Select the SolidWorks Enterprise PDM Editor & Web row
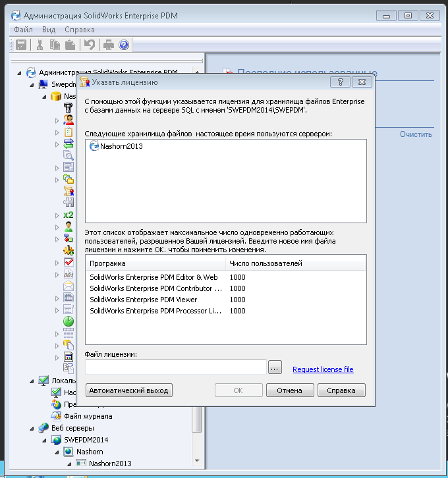The image size is (448, 478). tap(226, 277)
